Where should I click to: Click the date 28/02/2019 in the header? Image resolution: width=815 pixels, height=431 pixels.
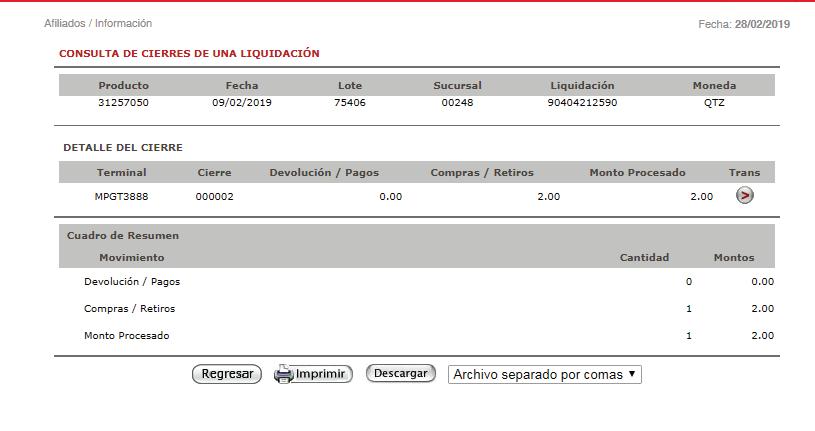click(x=762, y=24)
